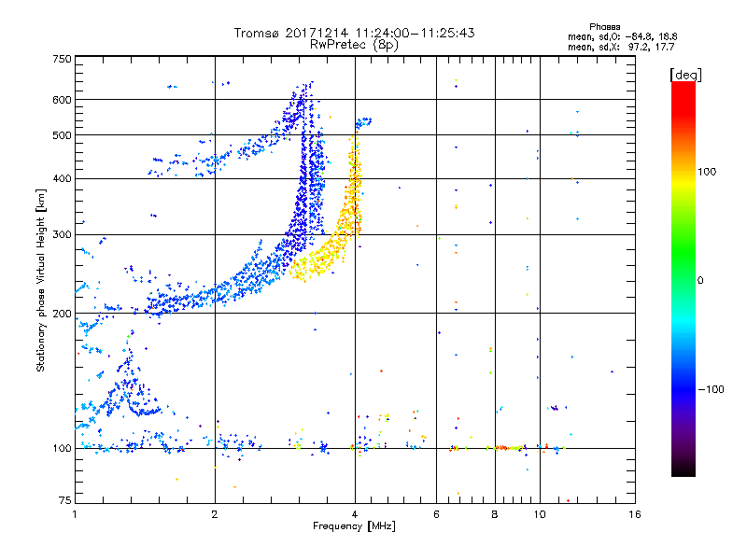This screenshot has width=747, height=560.
Task: Click the plot title 'Tromsø 20171214 11:24:00-11:25:43'
Action: pos(354,33)
